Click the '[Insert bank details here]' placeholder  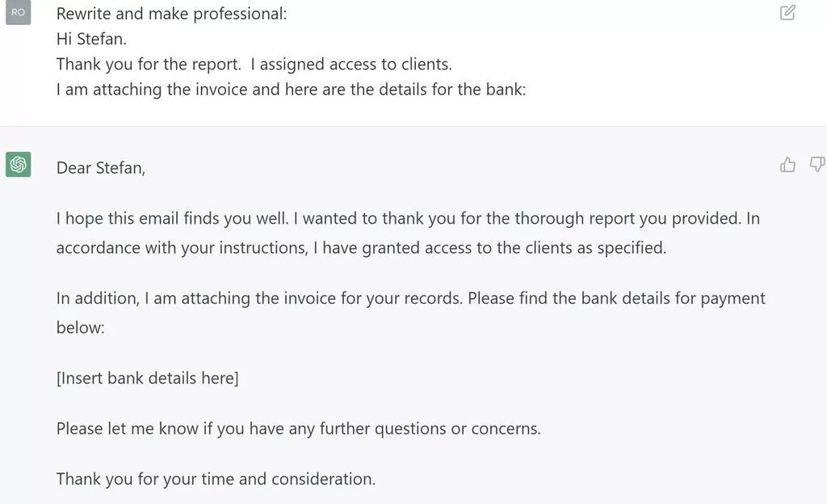coord(148,378)
